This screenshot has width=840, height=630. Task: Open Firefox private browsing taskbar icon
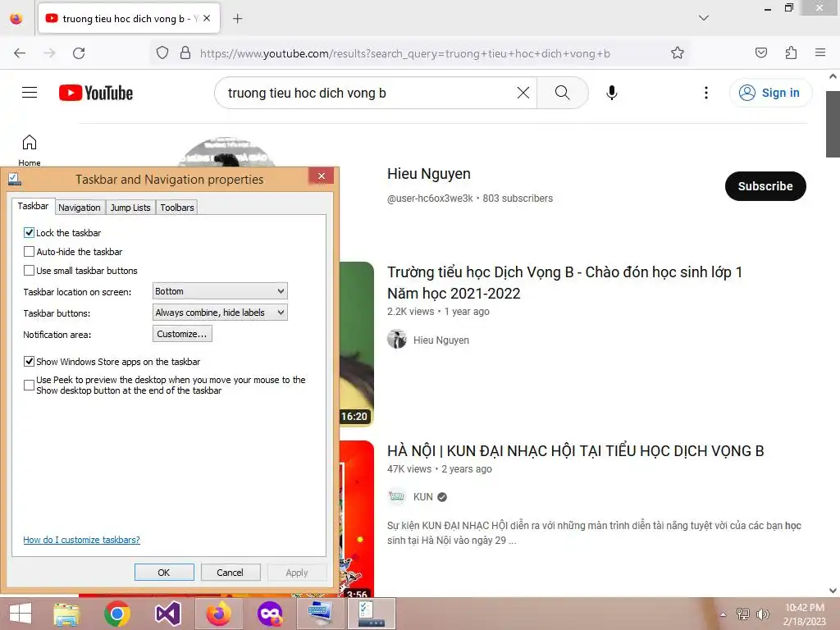[x=269, y=614]
